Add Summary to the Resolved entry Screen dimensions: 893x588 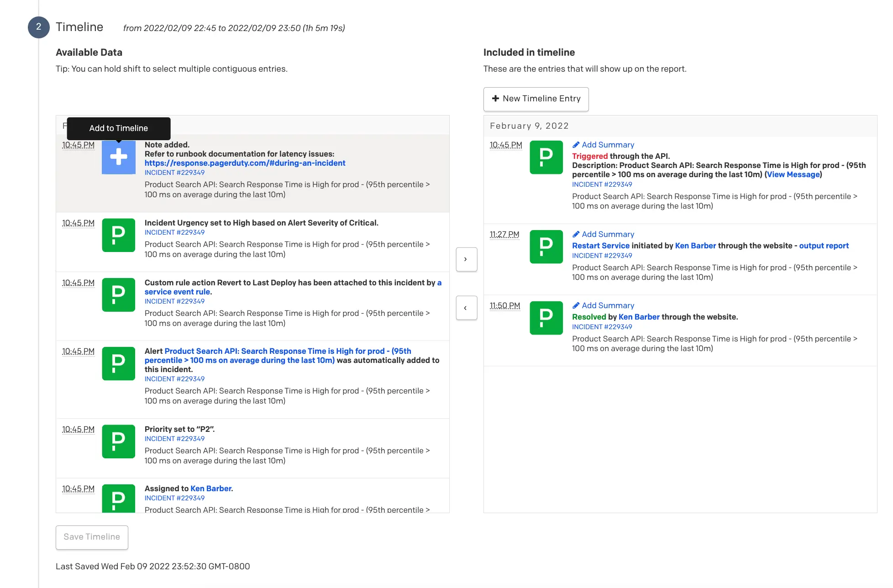[x=603, y=305]
